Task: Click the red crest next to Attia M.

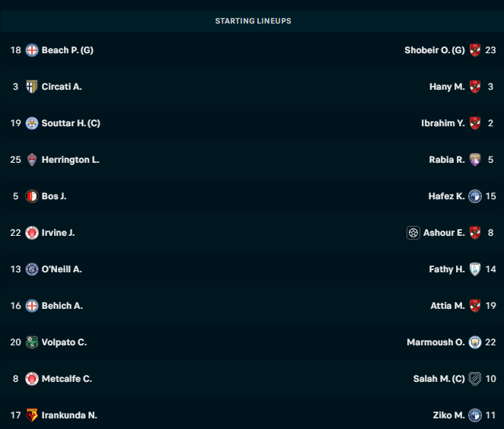Action: click(x=475, y=306)
